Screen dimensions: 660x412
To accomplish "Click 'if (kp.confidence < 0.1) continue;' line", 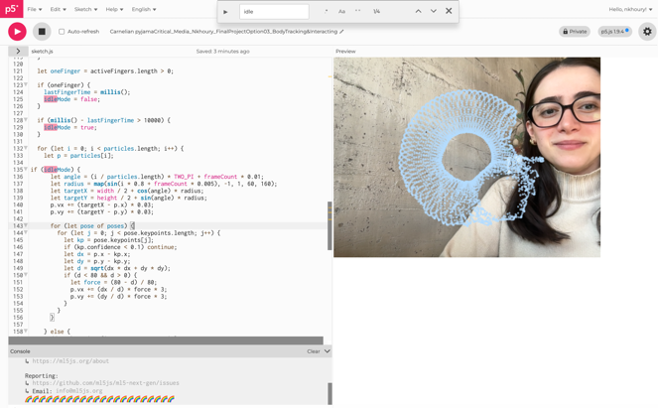I will point(120,247).
